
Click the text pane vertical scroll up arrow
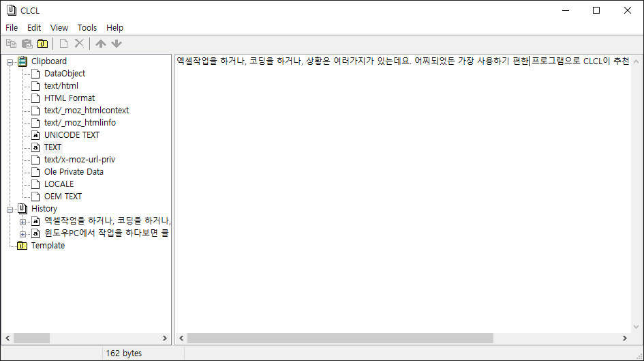tap(637, 61)
